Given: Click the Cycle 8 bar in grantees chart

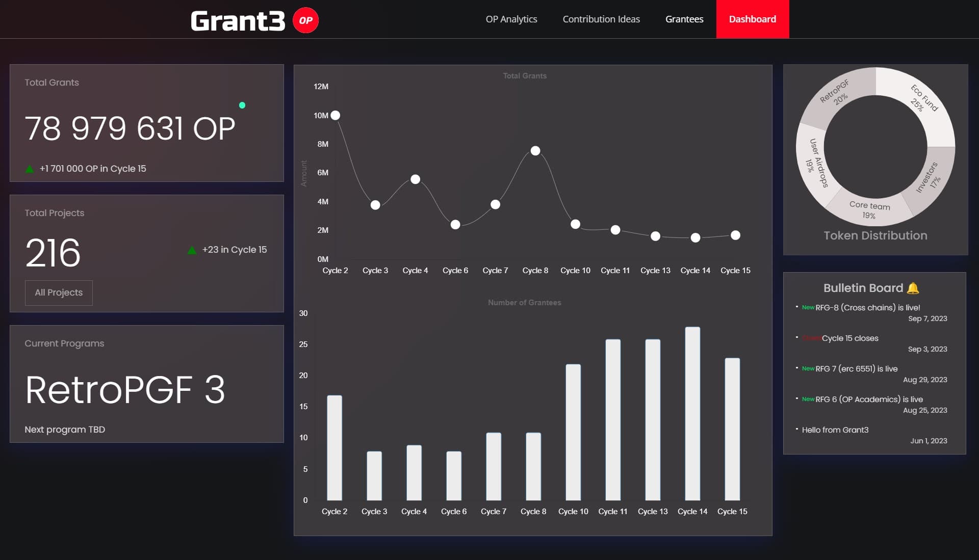Looking at the screenshot, I should 533,466.
